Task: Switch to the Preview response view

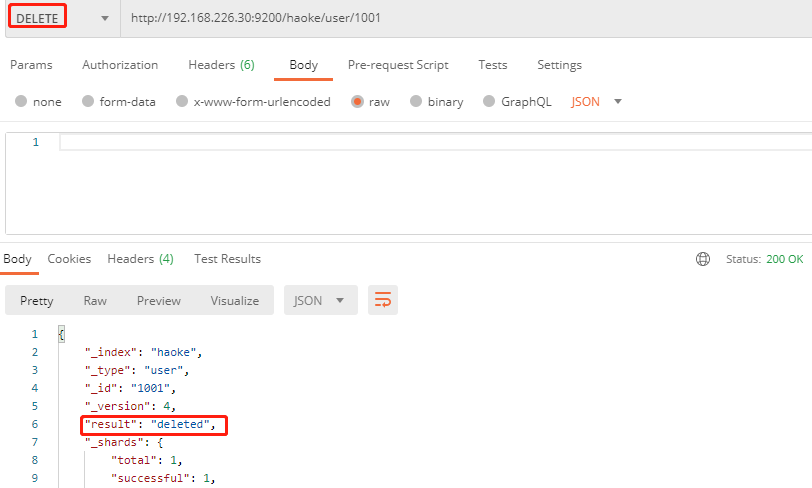Action: [x=159, y=300]
